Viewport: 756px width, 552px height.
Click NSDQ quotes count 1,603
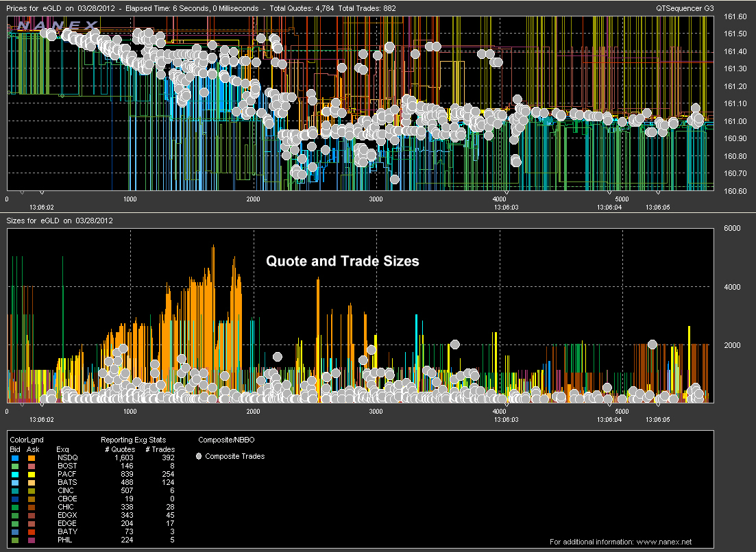(x=124, y=457)
